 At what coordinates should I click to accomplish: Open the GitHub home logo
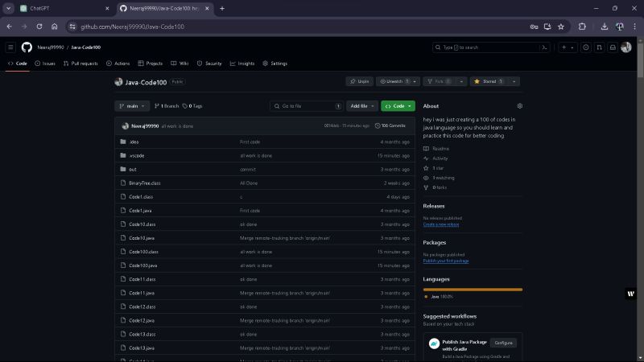(x=27, y=47)
